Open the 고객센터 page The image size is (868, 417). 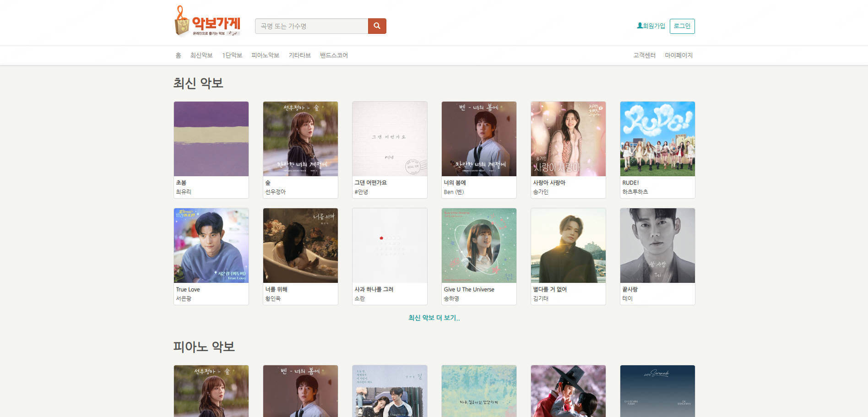coord(644,55)
